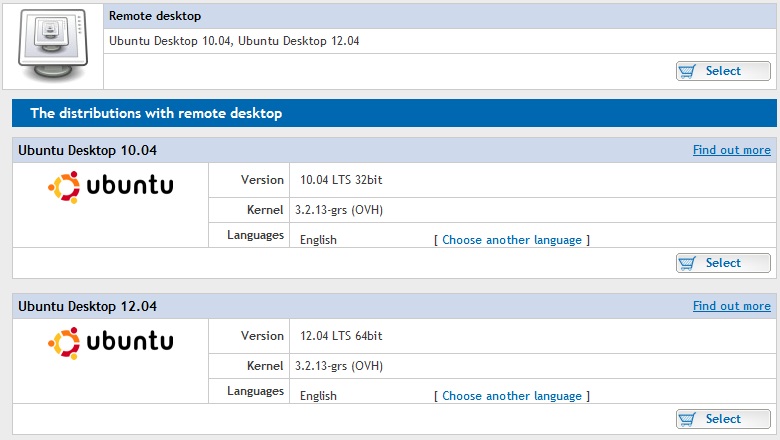
Task: Click the Version label in Ubuntu 10.04 section
Action: coord(262,180)
